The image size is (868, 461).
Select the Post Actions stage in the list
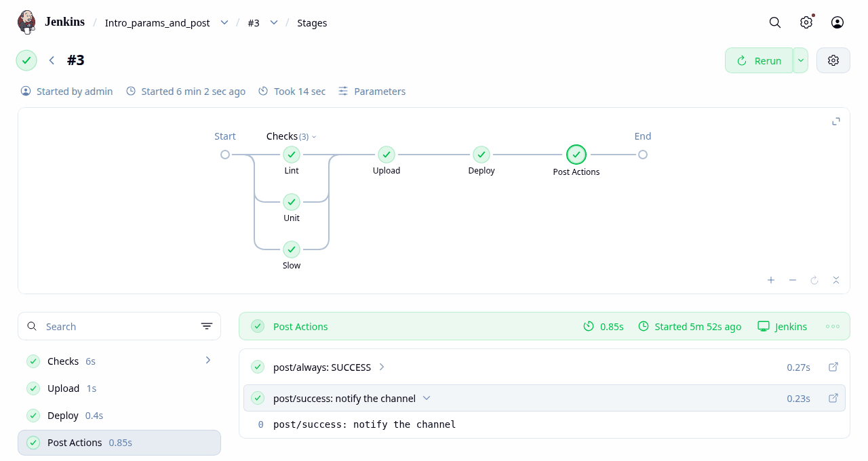(119, 443)
